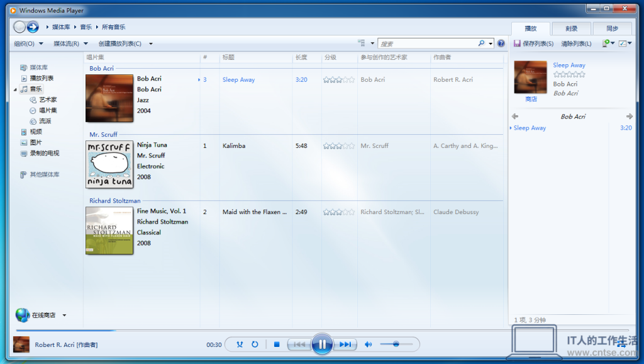The image size is (644, 364).
Task: Click 清除列表(L) button
Action: pos(576,43)
